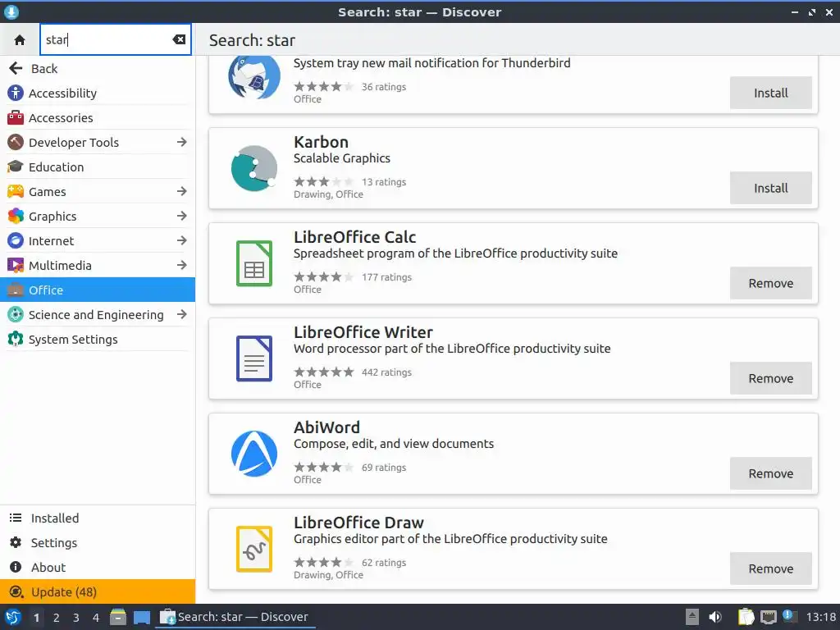This screenshot has width=840, height=630.
Task: Install the Thunderbird mail notification app
Action: (771, 93)
